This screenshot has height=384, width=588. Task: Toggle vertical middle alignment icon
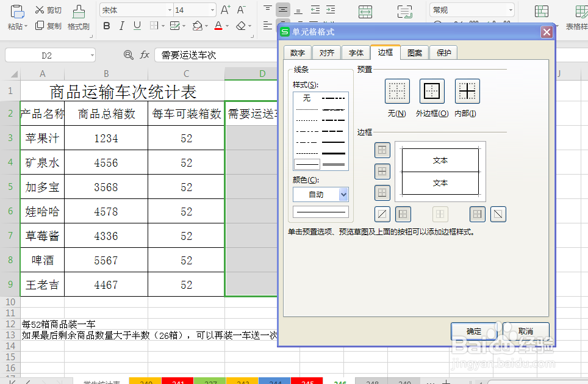283,10
